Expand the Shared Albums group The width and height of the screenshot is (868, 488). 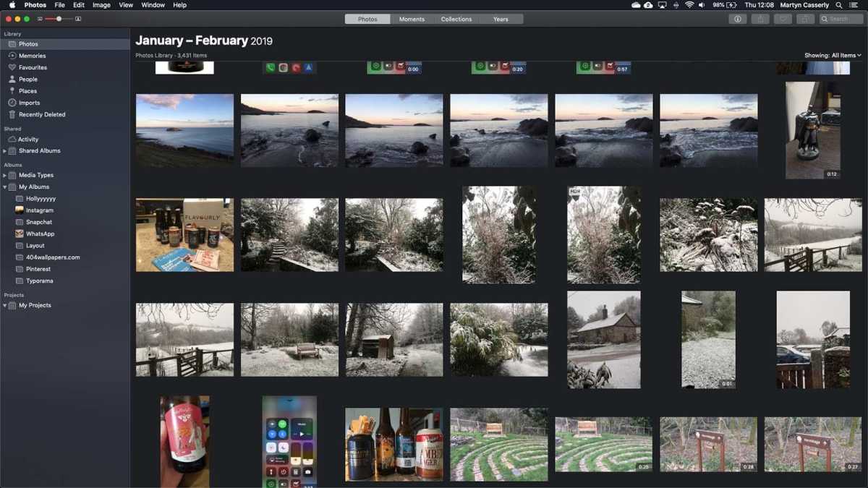coord(4,151)
